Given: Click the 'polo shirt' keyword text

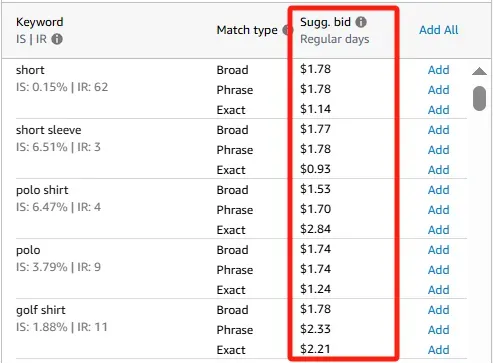Looking at the screenshot, I should tap(42, 190).
